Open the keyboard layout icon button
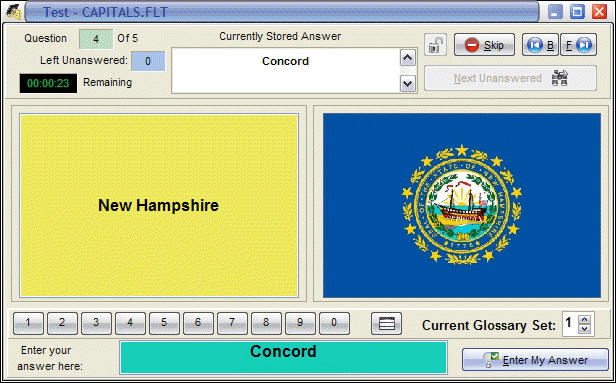 click(387, 324)
